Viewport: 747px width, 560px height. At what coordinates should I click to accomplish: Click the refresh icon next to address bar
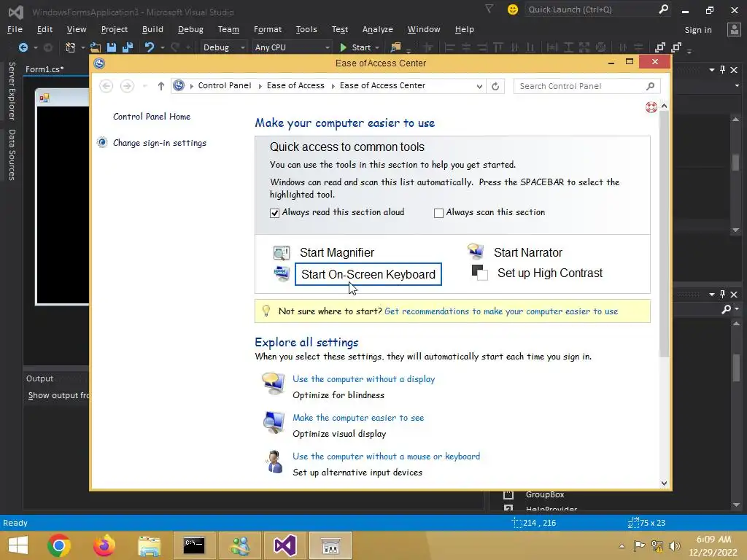click(x=495, y=86)
